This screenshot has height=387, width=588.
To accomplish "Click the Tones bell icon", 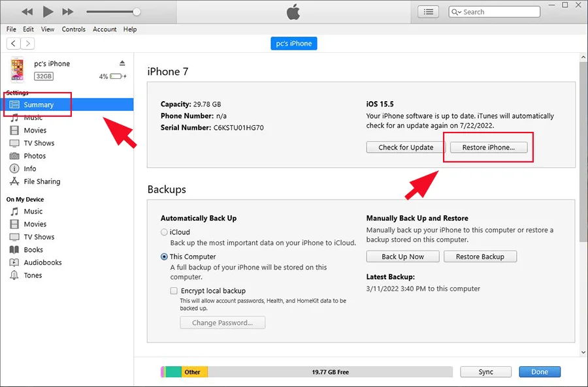I will (14, 275).
